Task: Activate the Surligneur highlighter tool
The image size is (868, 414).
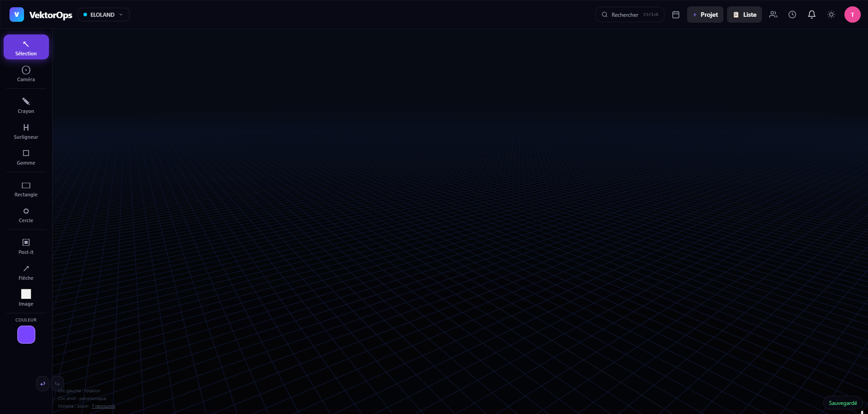Action: tap(26, 131)
